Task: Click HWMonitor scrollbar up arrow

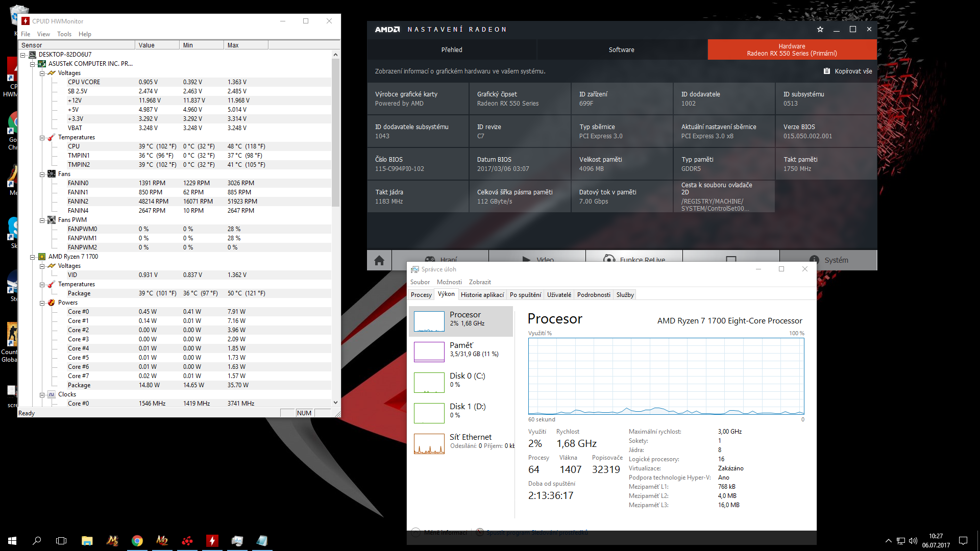Action: [x=335, y=55]
